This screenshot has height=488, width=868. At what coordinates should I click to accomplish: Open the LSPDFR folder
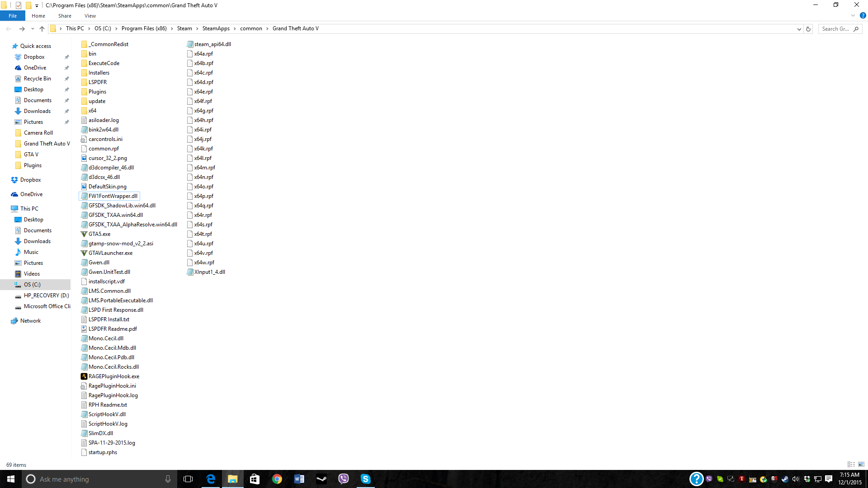97,82
